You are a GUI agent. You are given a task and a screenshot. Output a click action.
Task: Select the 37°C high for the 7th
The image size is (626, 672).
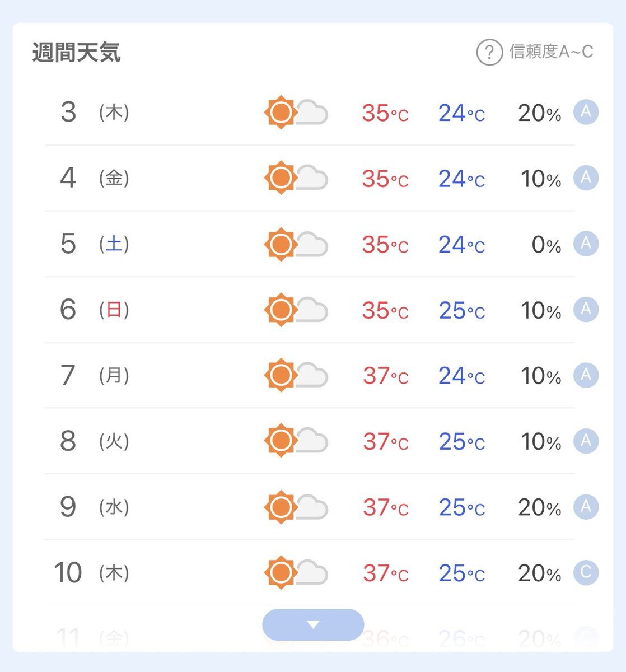tap(385, 376)
